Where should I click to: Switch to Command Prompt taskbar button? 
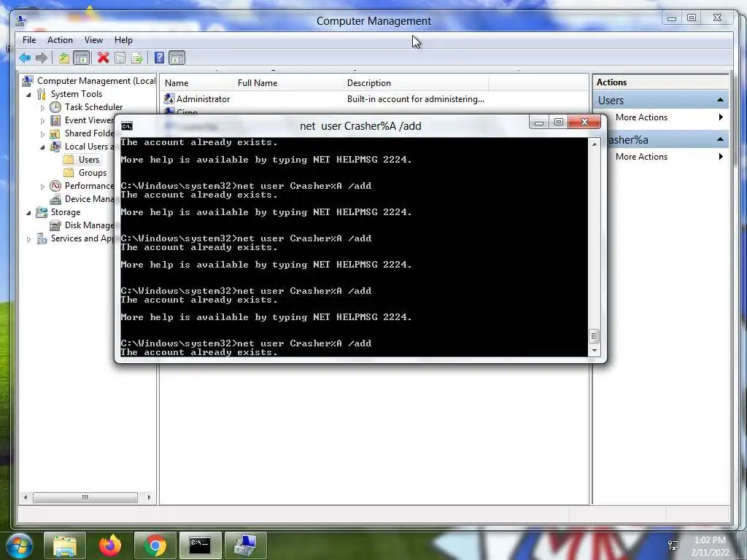pos(200,545)
